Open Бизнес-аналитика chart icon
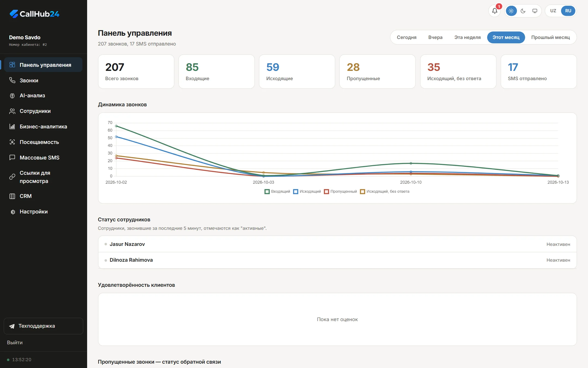The image size is (588, 368). 12,126
